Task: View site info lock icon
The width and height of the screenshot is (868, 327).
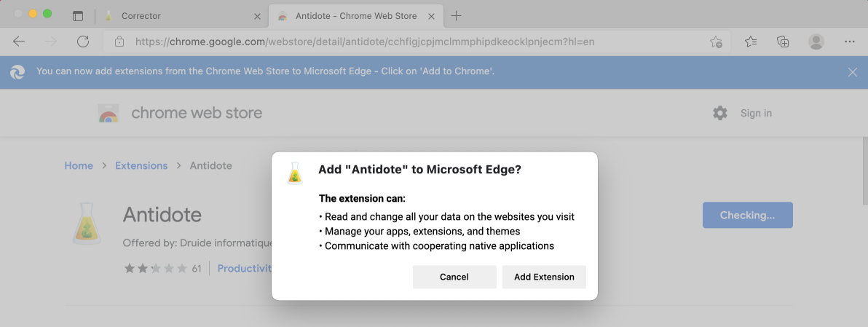Action: (119, 42)
